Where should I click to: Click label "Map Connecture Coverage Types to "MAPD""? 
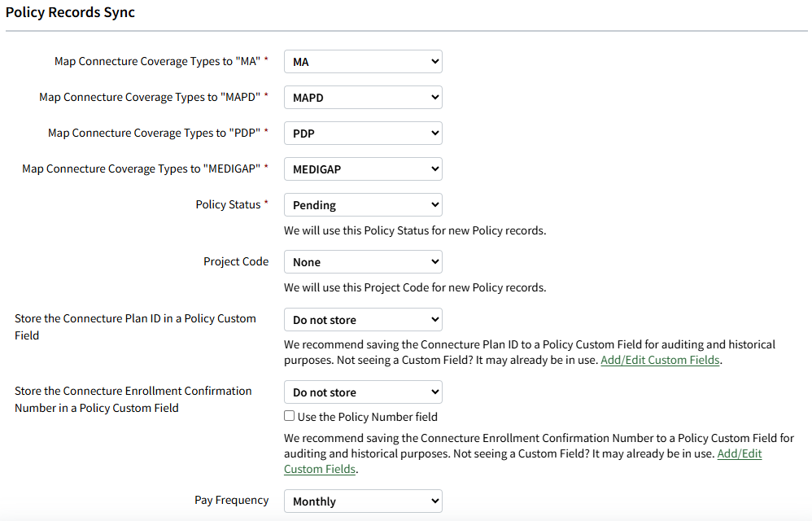click(150, 97)
